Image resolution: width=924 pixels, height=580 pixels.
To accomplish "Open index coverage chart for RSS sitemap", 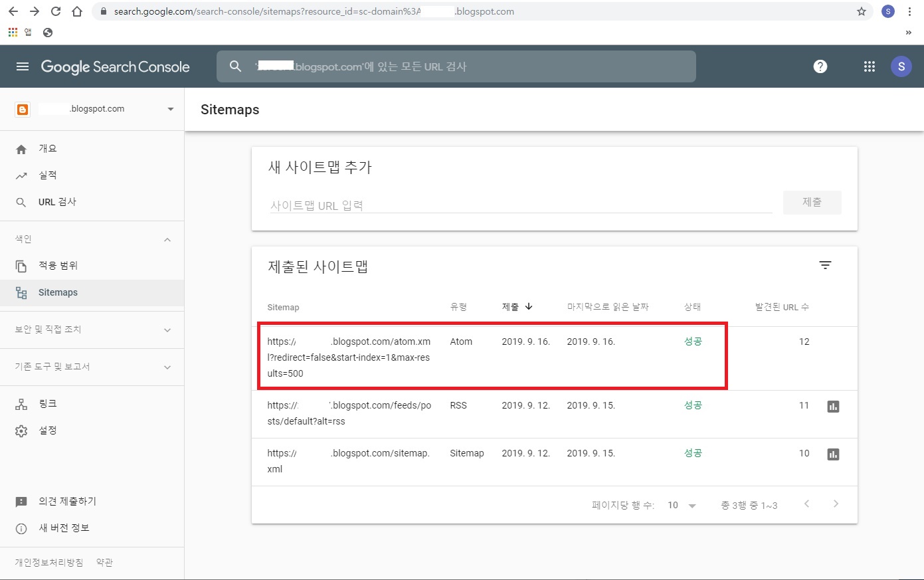I will coord(833,407).
